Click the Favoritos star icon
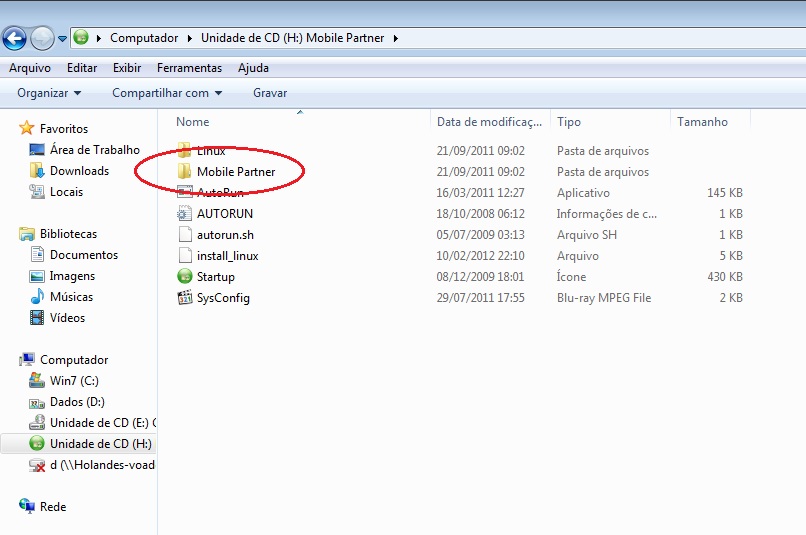806x535 pixels. [26, 128]
